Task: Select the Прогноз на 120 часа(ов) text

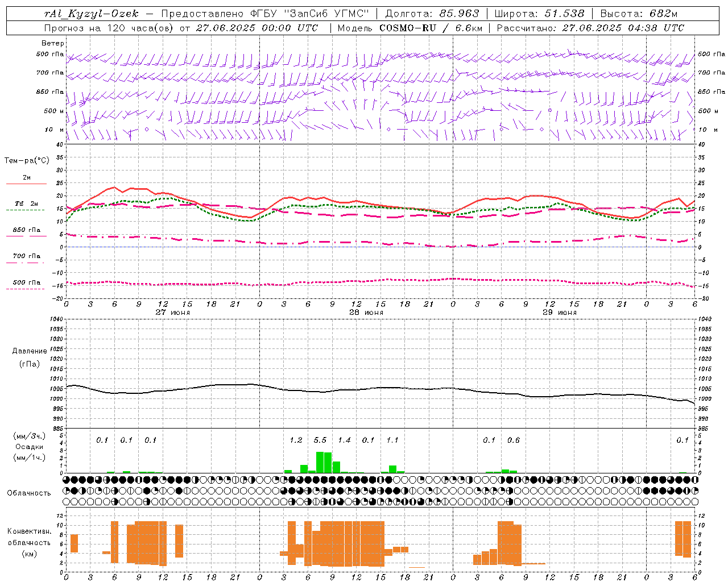Action: point(110,28)
